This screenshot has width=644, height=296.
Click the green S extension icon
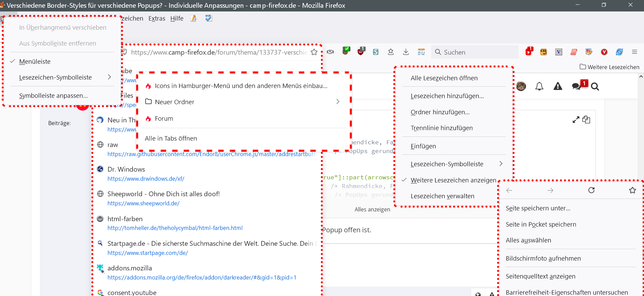[376, 52]
